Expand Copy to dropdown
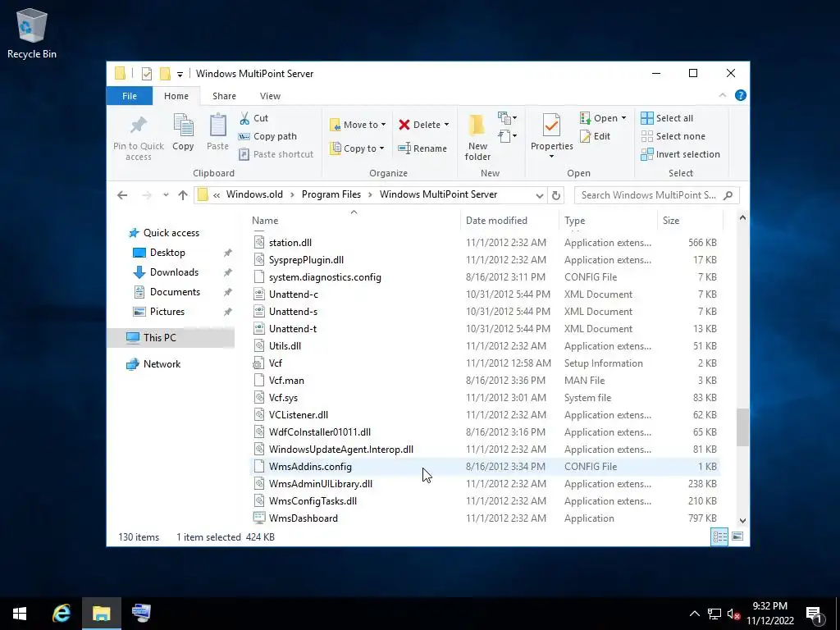Image resolution: width=840 pixels, height=630 pixels. [381, 148]
